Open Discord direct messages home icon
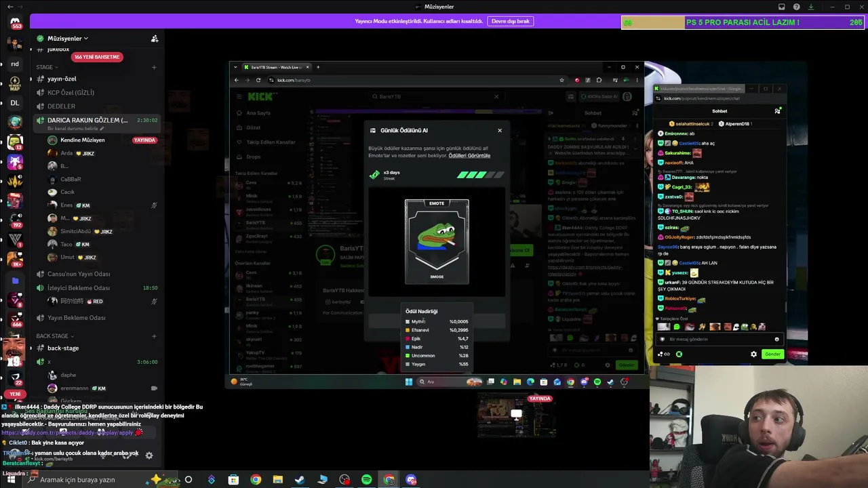Viewport: 868px width, 488px height. pos(15,22)
